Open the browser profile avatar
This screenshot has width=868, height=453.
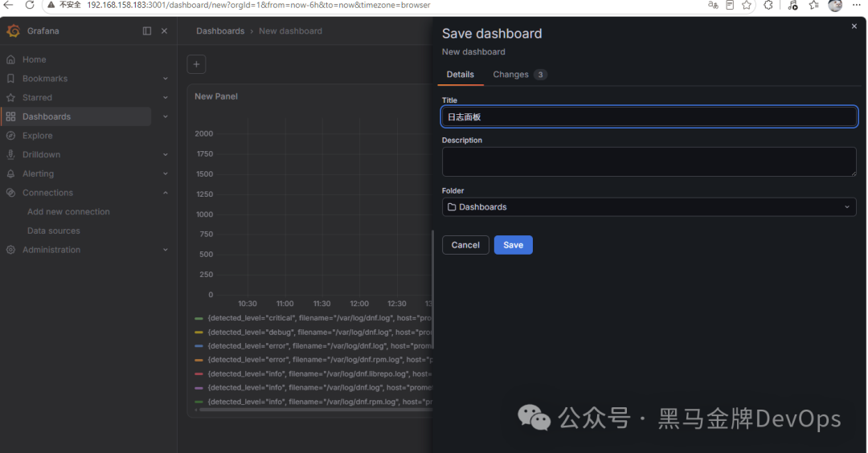(x=835, y=5)
